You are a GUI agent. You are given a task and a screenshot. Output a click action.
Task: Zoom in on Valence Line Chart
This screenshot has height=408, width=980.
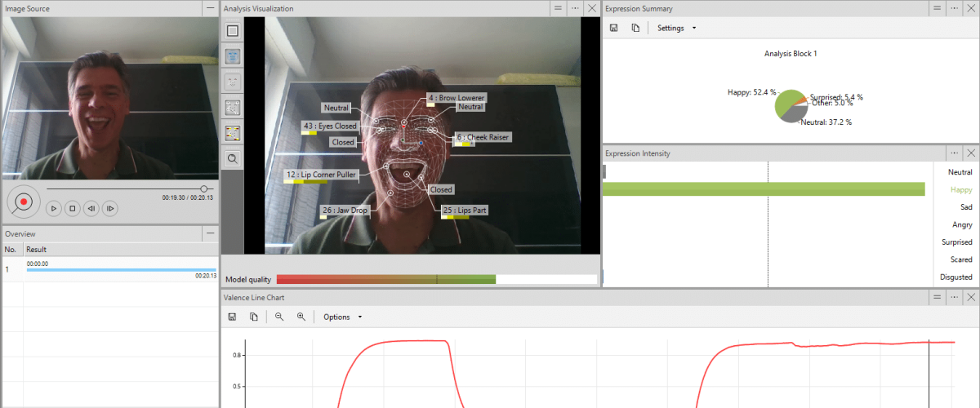coord(301,317)
